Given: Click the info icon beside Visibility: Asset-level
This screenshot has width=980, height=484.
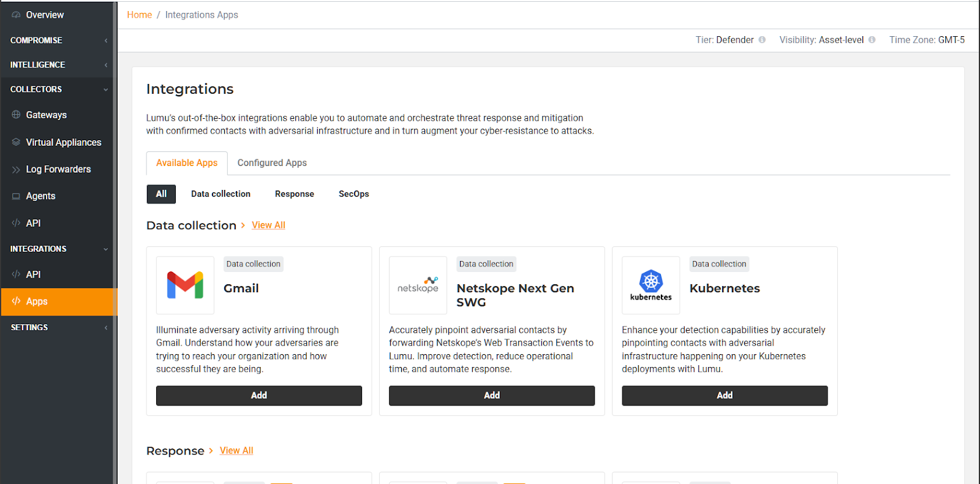Looking at the screenshot, I should [x=872, y=40].
